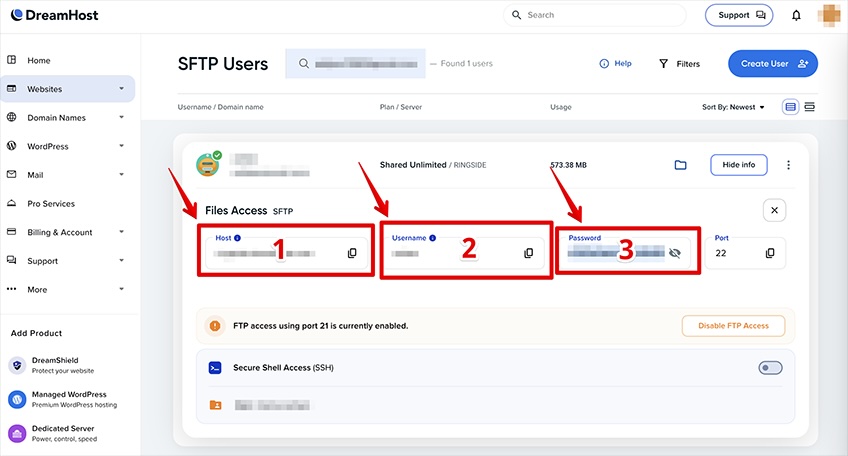The image size is (848, 456).
Task: Click the '573.38 MB' usage value
Action: point(568,165)
